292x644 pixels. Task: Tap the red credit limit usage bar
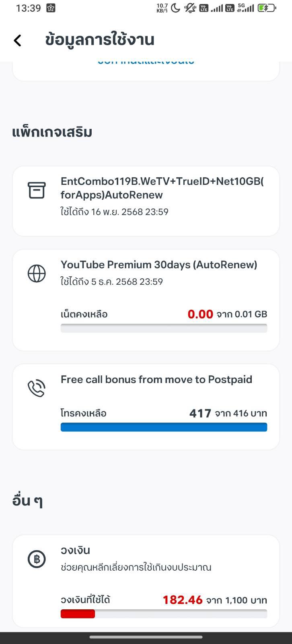point(78,614)
